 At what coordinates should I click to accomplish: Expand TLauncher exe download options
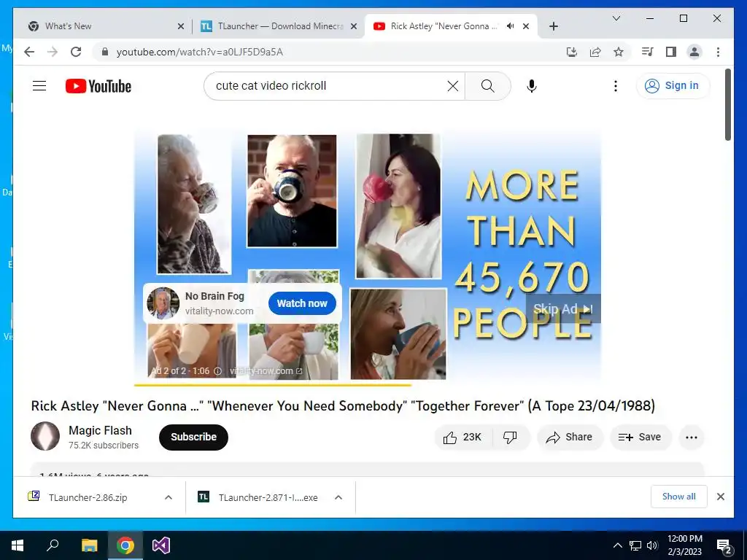[x=338, y=497]
